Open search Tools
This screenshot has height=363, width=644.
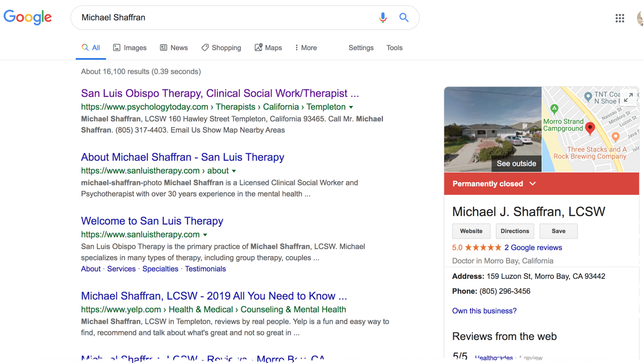(395, 48)
